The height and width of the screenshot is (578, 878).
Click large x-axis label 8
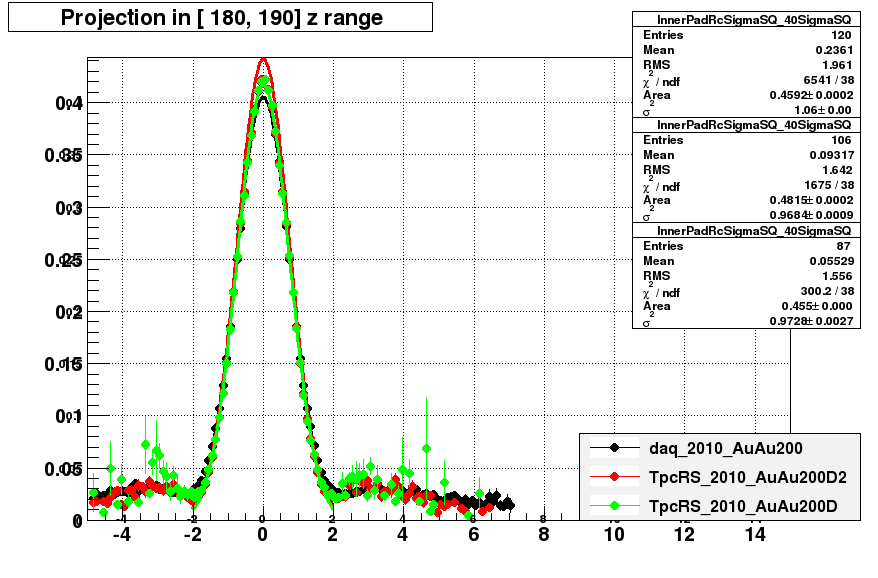pos(544,535)
